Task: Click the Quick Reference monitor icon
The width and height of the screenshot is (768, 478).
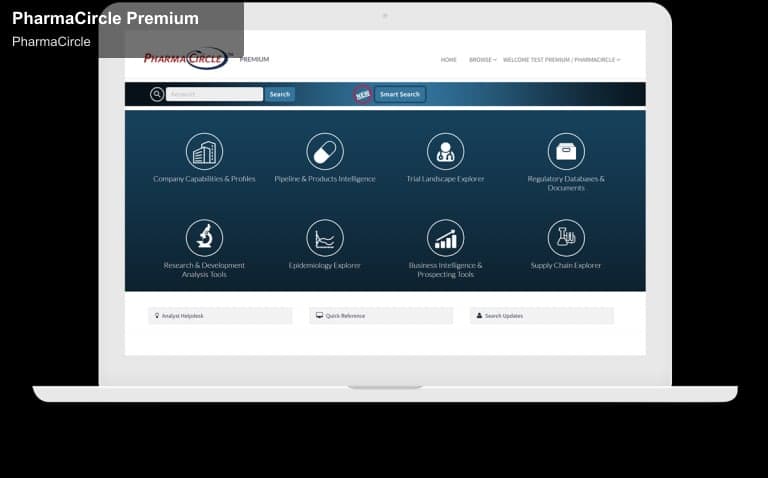Action: coord(319,315)
